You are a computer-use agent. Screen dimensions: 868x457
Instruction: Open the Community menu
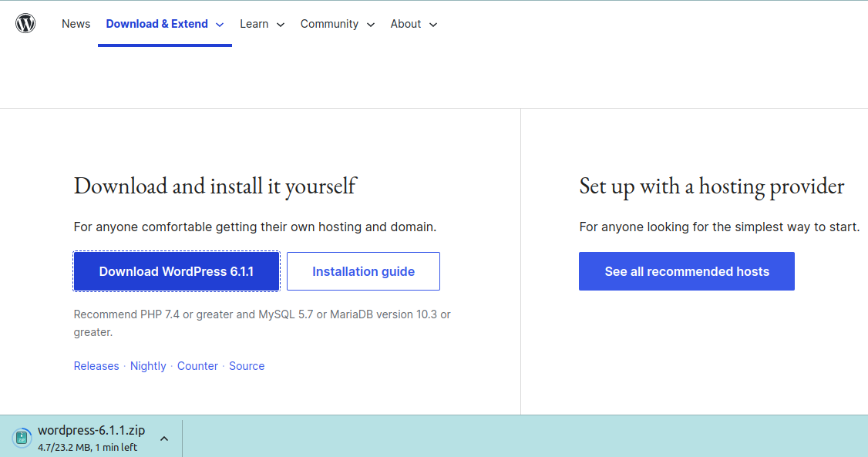[329, 24]
